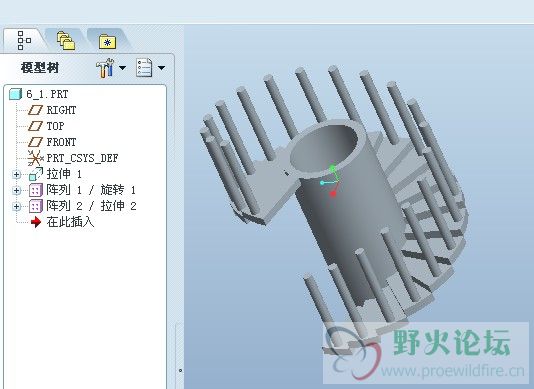Open the Favorites folder tab

pos(107,42)
